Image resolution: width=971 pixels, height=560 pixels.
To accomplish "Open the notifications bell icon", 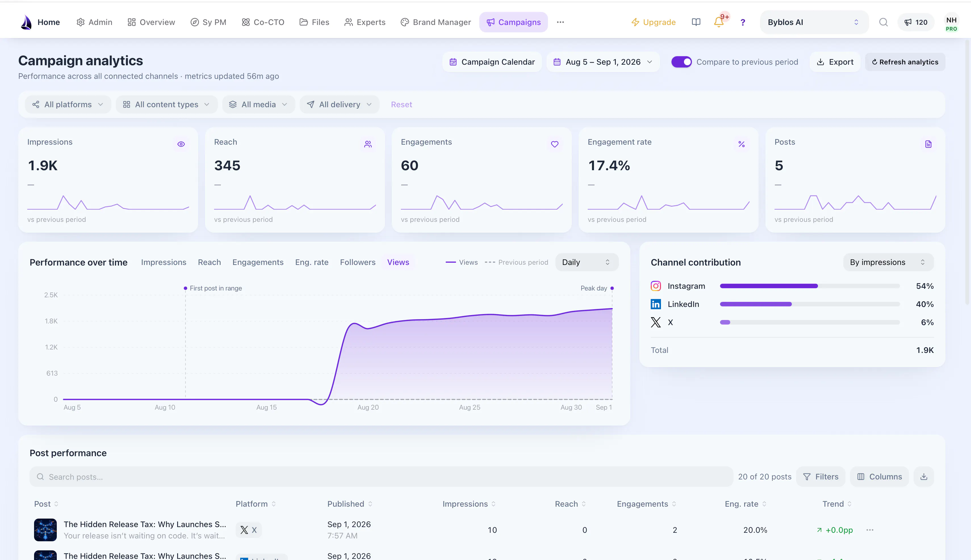I will [719, 22].
